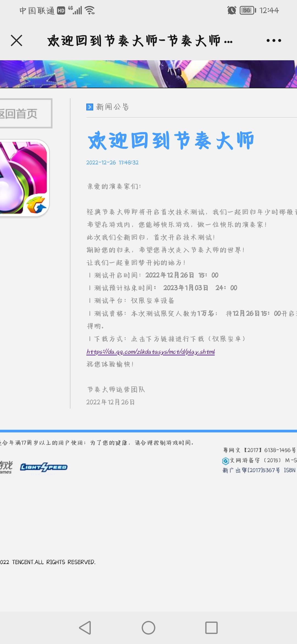
Task: Tap the Wi-Fi icon in status bar
Action: (x=90, y=10)
